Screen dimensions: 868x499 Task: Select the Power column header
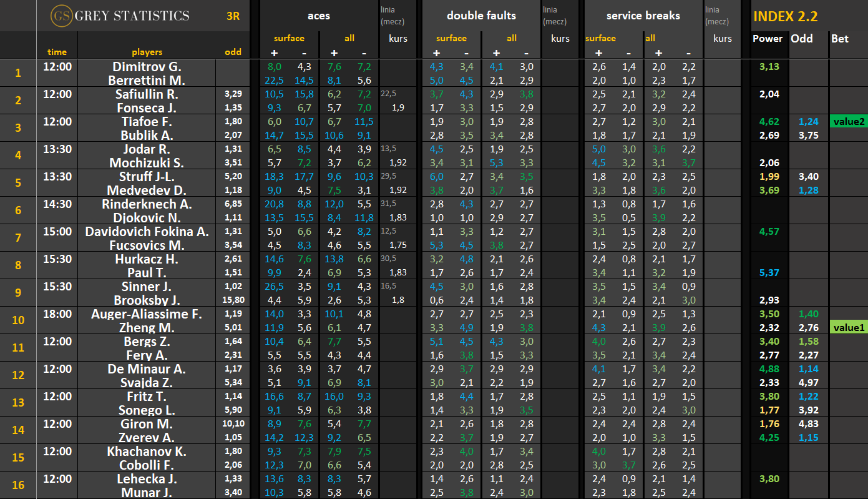[768, 39]
